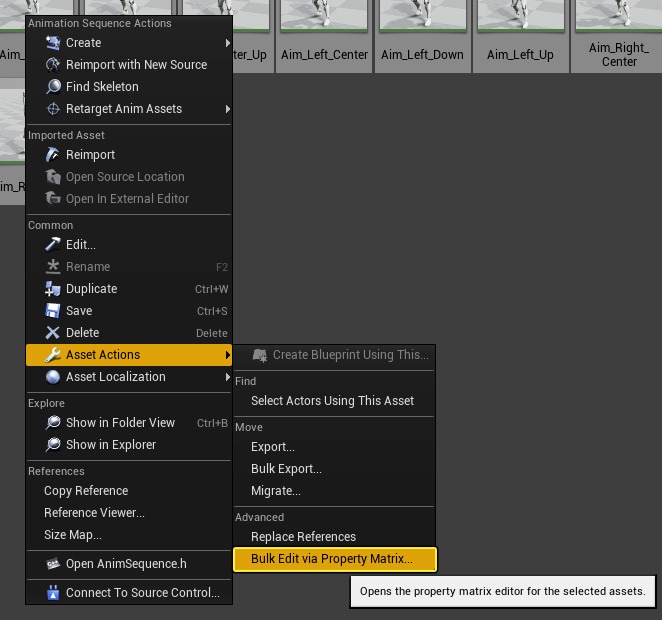Open Reference Viewer from References section
This screenshot has width=662, height=620.
(94, 513)
